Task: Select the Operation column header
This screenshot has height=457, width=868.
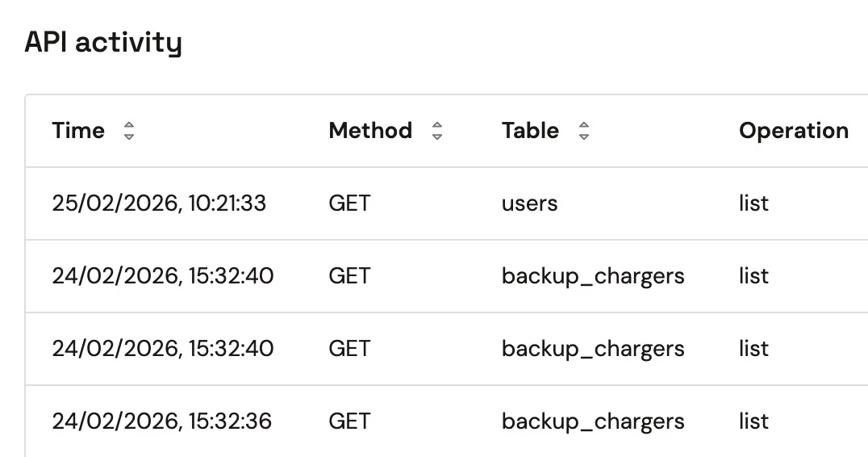Action: click(x=793, y=131)
